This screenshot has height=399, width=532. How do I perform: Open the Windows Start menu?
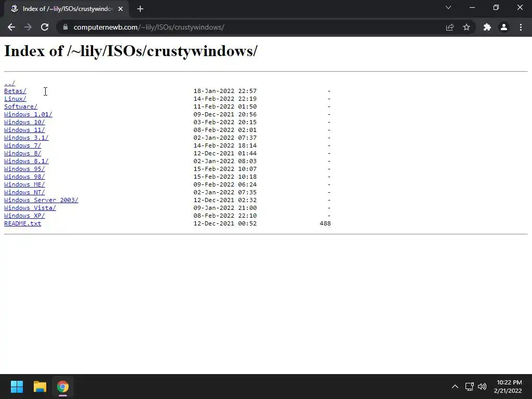pos(17,387)
